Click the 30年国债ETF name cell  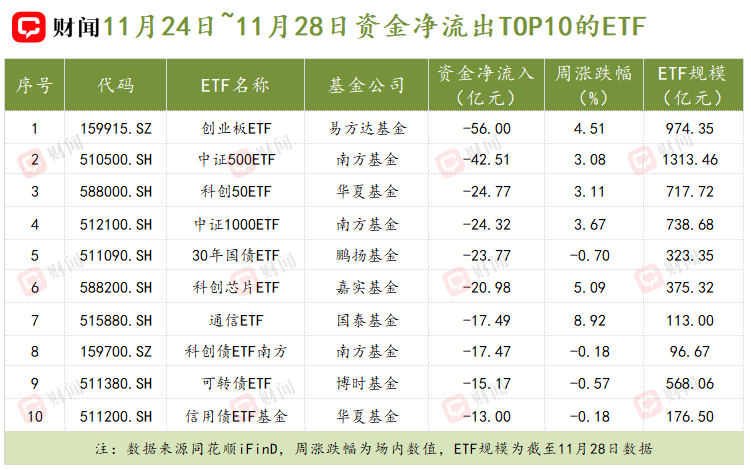[x=236, y=255]
